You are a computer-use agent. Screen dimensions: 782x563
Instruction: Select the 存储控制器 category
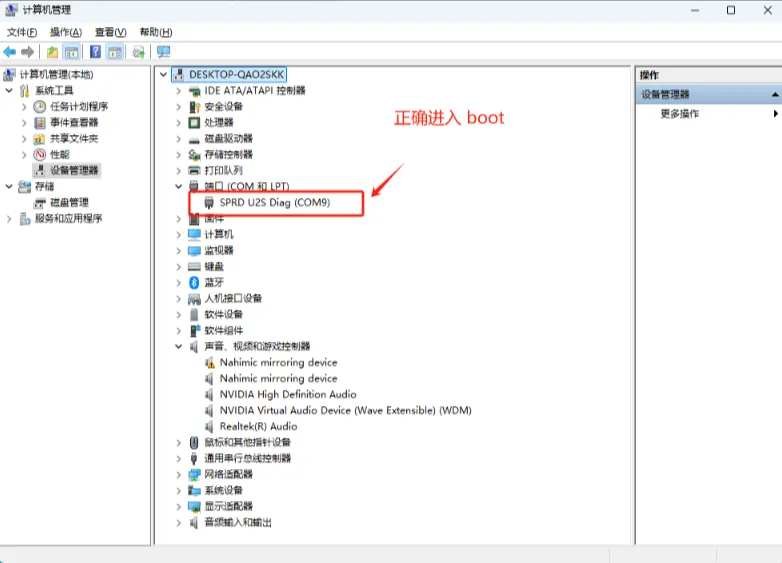click(x=228, y=155)
